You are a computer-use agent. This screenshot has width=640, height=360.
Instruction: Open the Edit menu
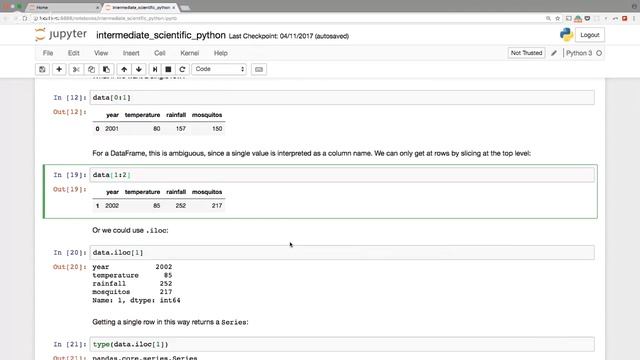(x=73, y=53)
